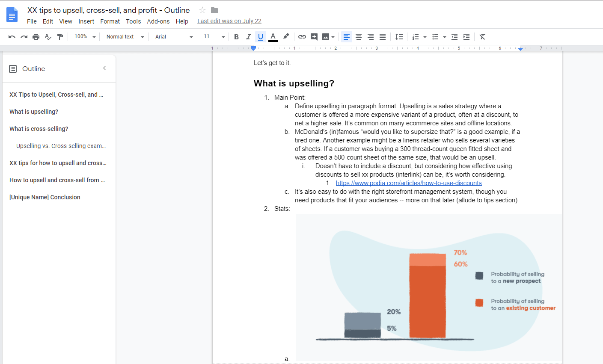Center align the paragraph

(x=359, y=37)
